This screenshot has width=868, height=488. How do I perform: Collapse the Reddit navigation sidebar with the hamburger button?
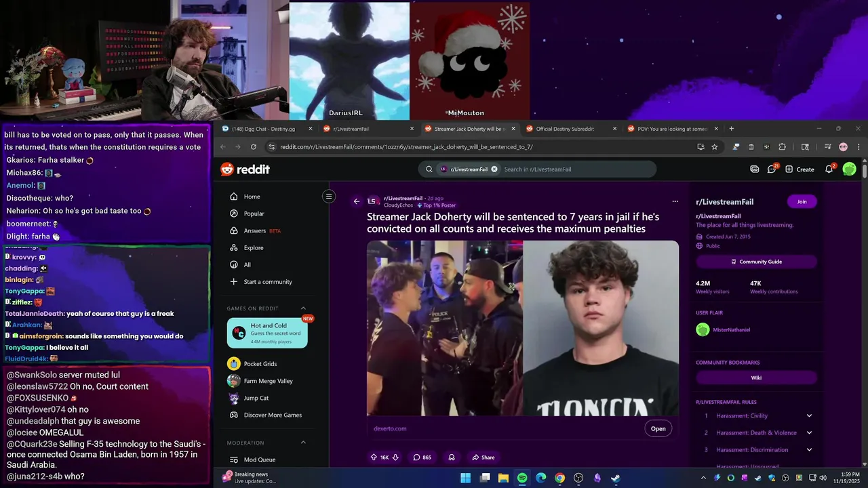click(329, 197)
